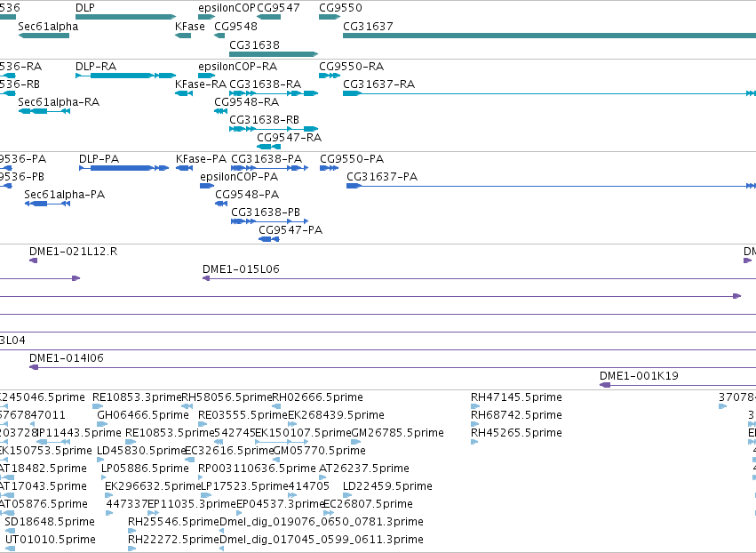The image size is (756, 553).
Task: Click the CG31638-RA transcript label
Action: [x=266, y=84]
